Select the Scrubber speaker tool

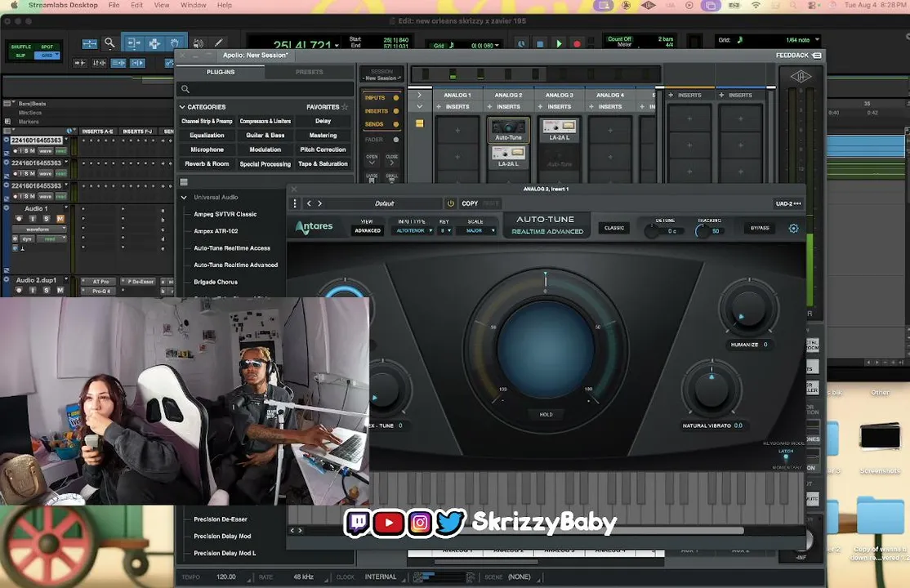coord(199,43)
